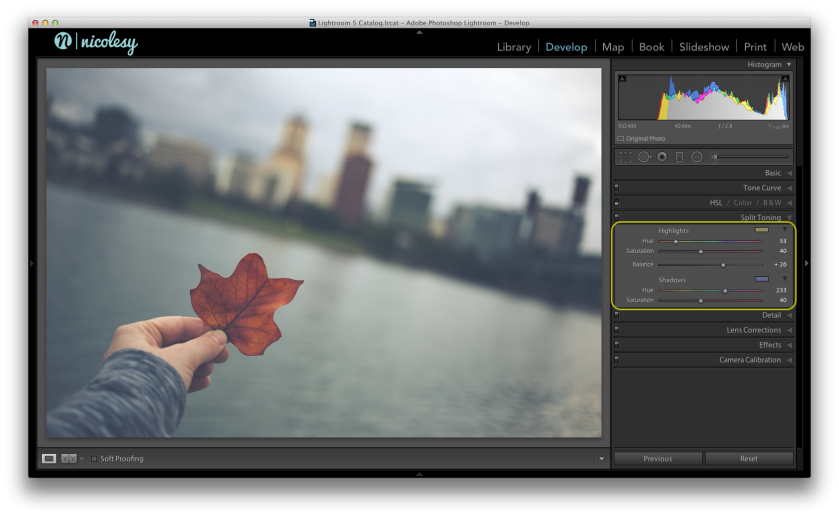The height and width of the screenshot is (517, 839).
Task: Choose the Red Eye Correction tool
Action: (662, 157)
